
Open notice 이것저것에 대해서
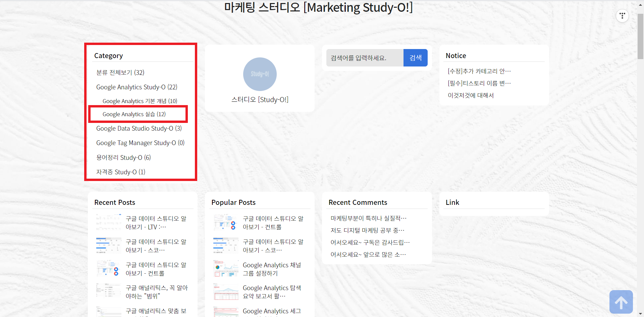coord(471,95)
